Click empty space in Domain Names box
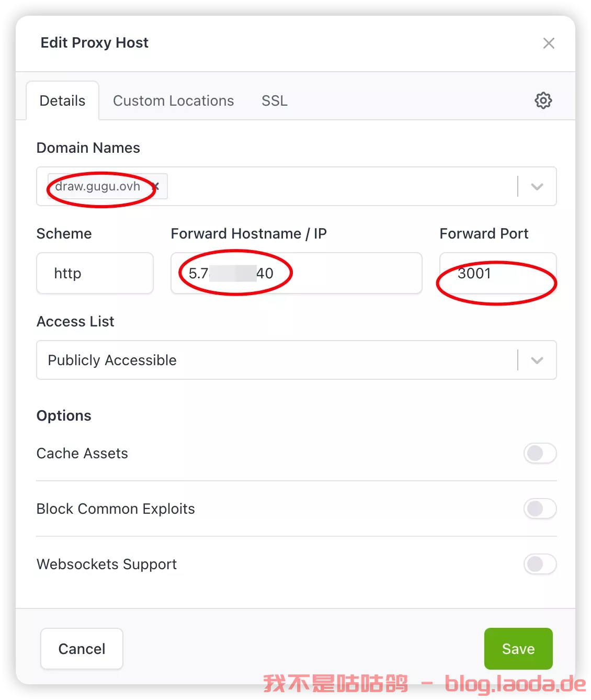 340,187
